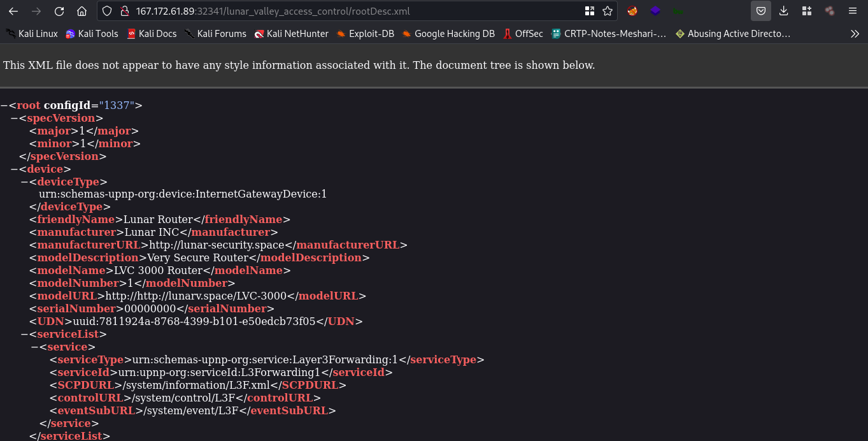Collapse the root XML node
Screen dimensions: 868x441
[x=4, y=105]
